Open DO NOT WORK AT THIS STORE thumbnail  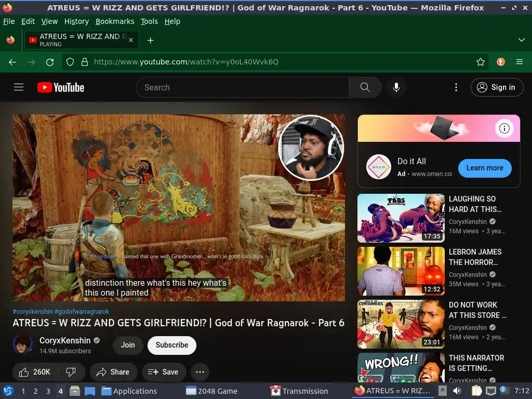[401, 324]
